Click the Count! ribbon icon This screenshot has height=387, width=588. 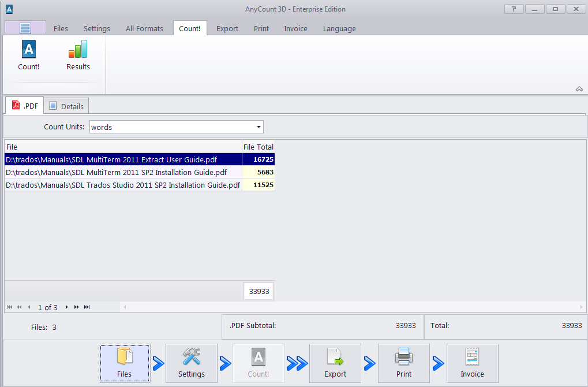(28, 55)
